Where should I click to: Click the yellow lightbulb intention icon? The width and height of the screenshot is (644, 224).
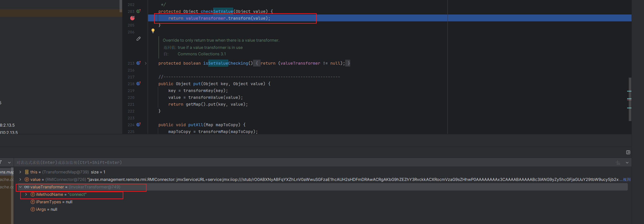[153, 31]
